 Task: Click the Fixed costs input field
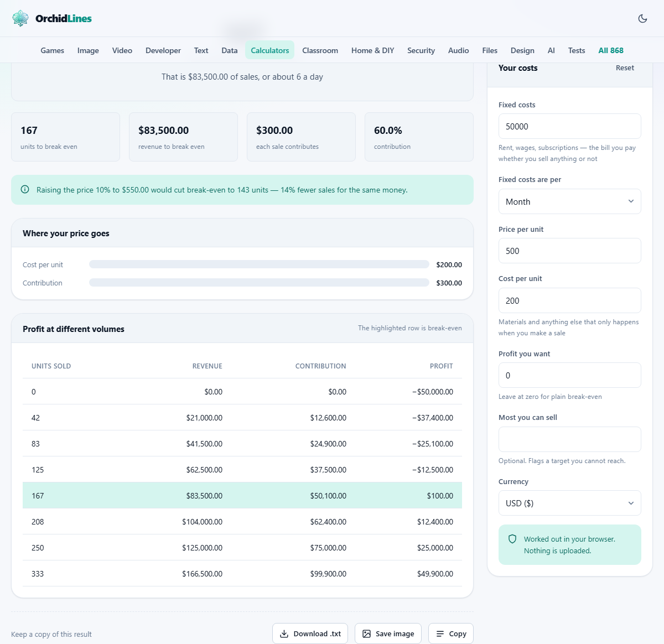click(x=569, y=126)
